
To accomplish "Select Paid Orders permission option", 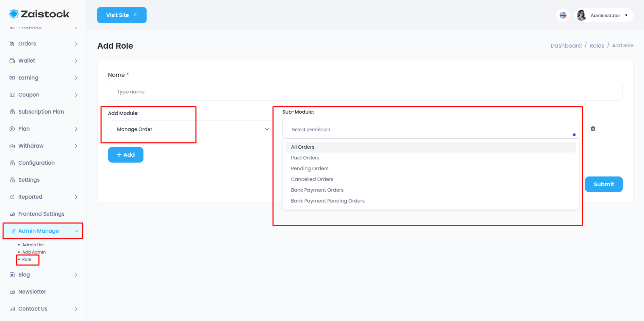I will (431, 158).
